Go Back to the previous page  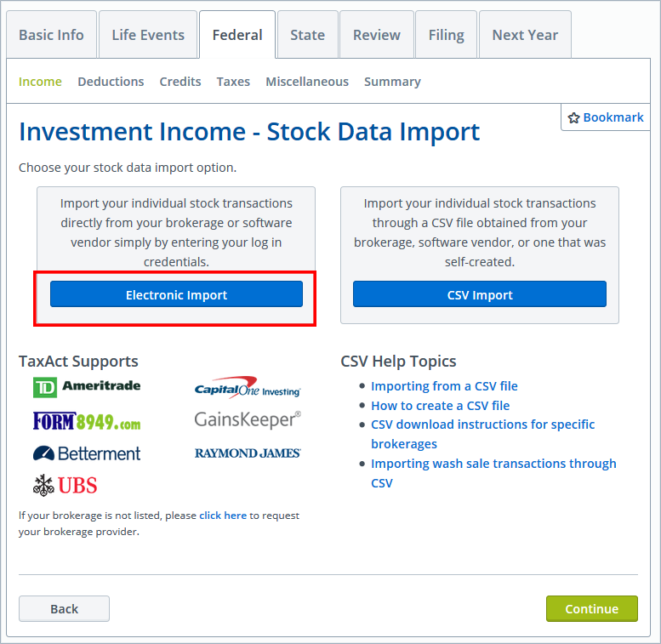pyautogui.click(x=64, y=608)
